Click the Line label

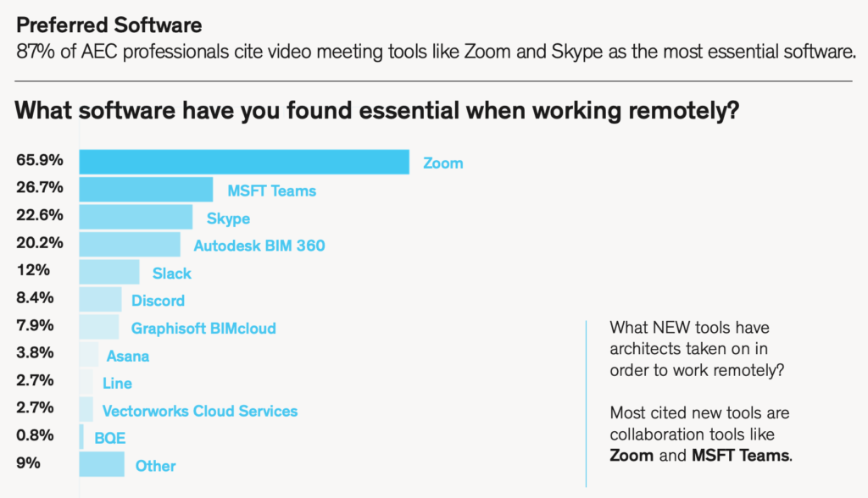[x=117, y=383]
